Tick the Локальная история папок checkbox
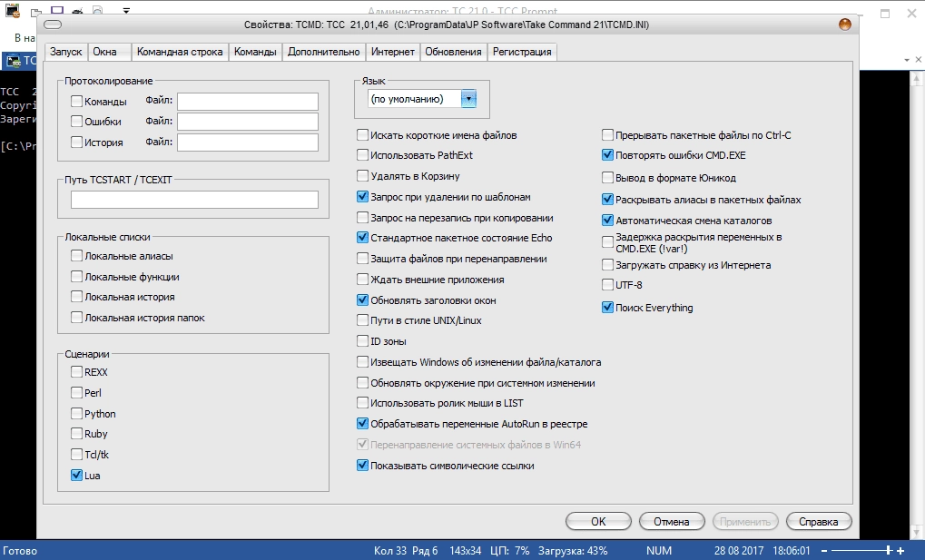This screenshot has width=925, height=560. coord(76,317)
